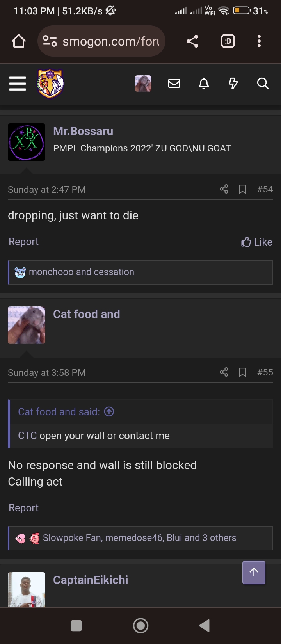
Task: Bookmark post #55
Action: point(242,372)
